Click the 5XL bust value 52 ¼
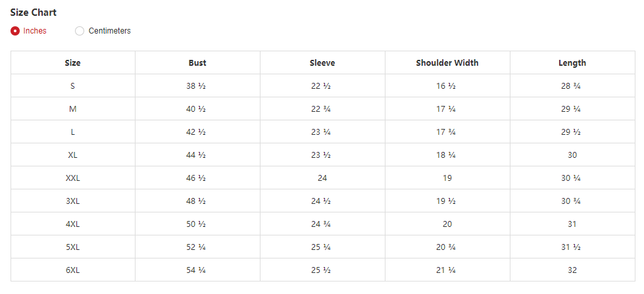Screen dimensions: 644x294 click(197, 247)
